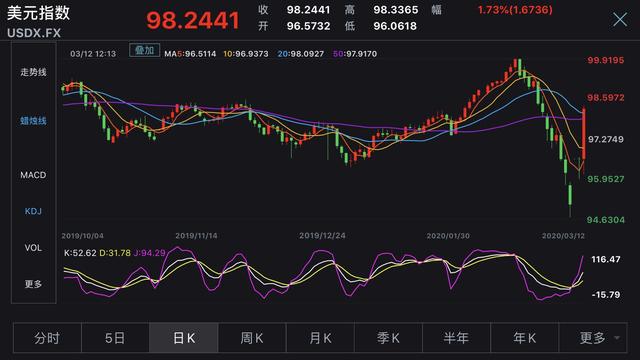The image size is (640, 360).
Task: Click the 98.5972 price axis label
Action: point(606,98)
